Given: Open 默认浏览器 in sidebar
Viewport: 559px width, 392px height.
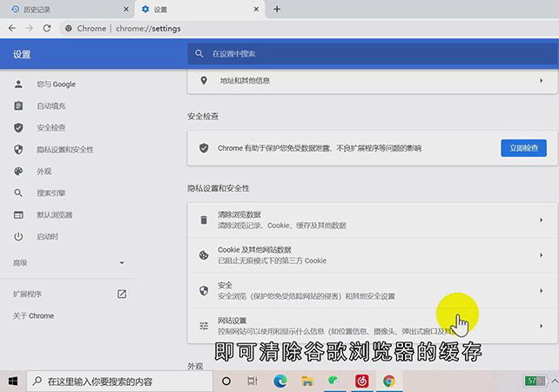Looking at the screenshot, I should coord(55,214).
